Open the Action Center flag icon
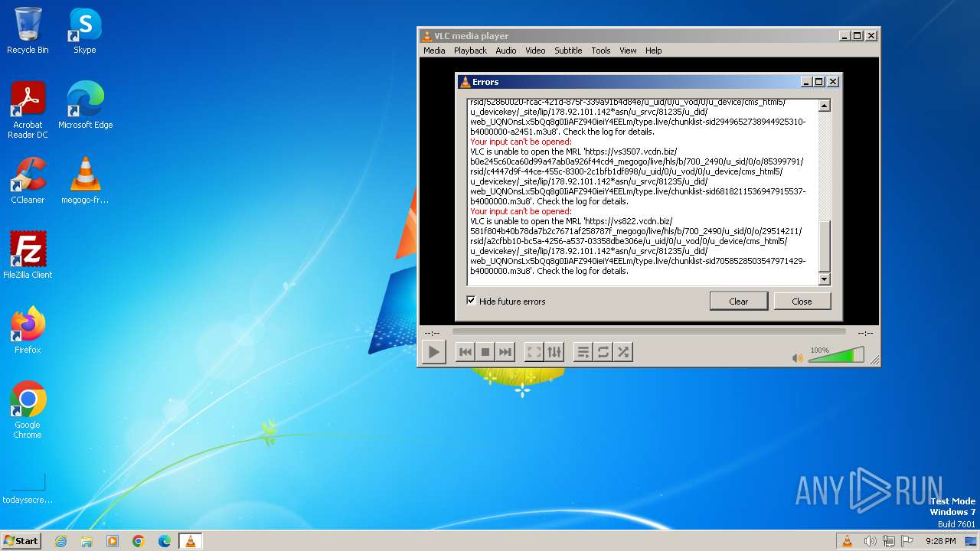980x551 pixels. [x=907, y=541]
